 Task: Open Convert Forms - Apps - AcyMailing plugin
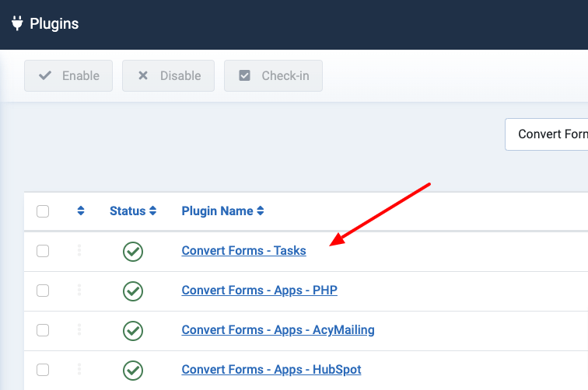click(278, 330)
